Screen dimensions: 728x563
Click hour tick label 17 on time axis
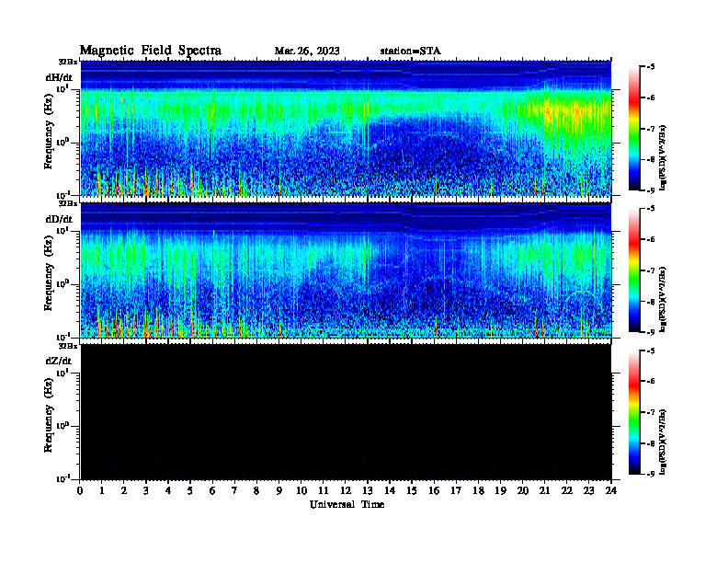456,491
